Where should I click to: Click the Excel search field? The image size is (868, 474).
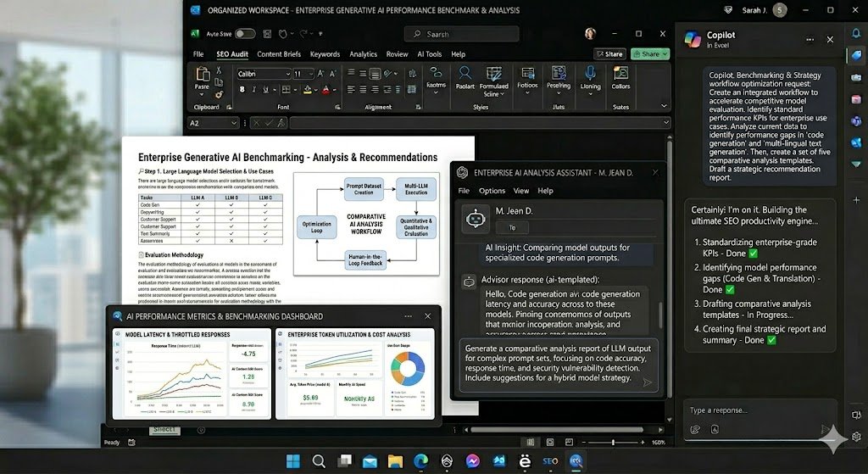pyautogui.click(x=461, y=34)
